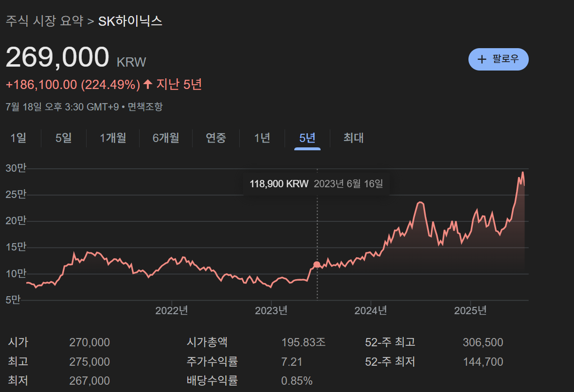574x392 pixels.
Task: Click the 최고 value 275,000
Action: 90,362
